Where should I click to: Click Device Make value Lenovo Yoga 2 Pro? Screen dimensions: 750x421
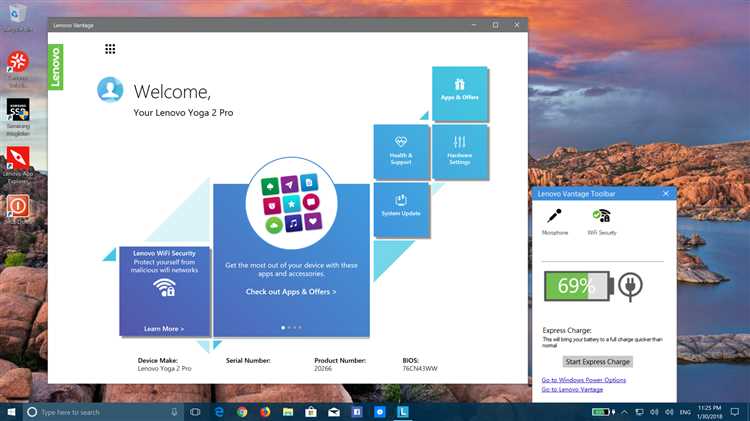click(165, 368)
